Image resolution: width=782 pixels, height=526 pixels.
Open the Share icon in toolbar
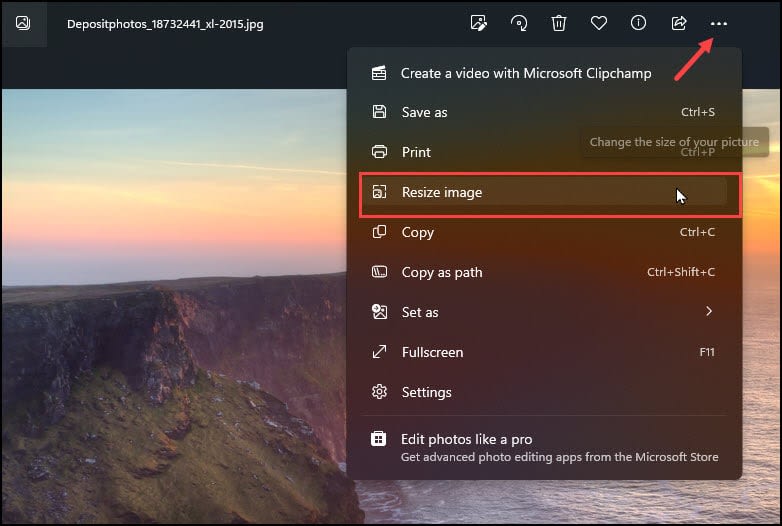tap(679, 23)
